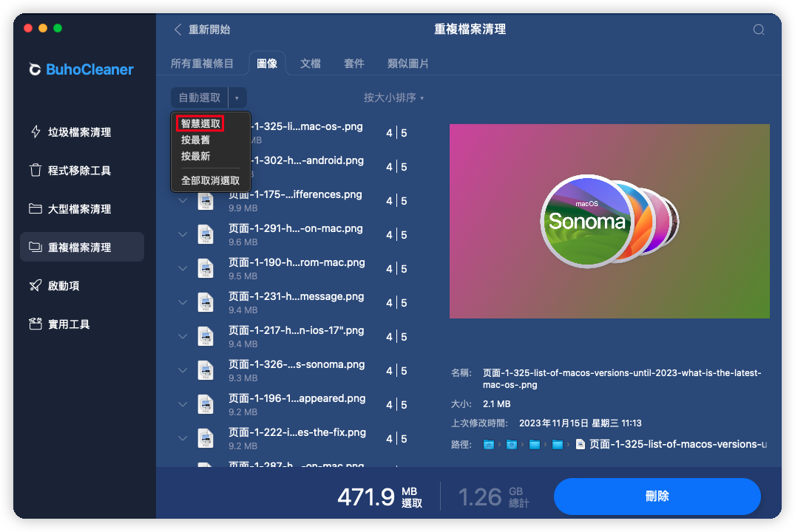
Task: Choose 全部取消選取 from the dropdown menu
Action: click(x=211, y=180)
